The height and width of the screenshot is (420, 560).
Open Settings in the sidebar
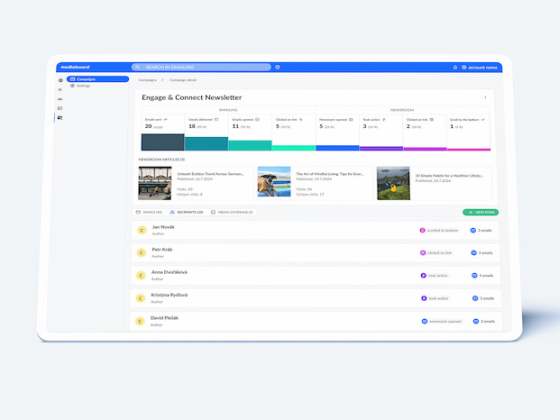pyautogui.click(x=80, y=86)
